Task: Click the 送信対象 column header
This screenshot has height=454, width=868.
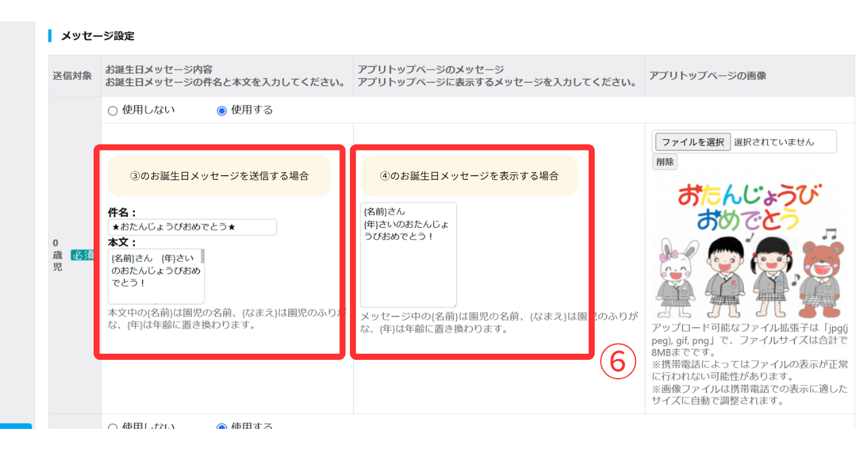Action: click(x=72, y=76)
